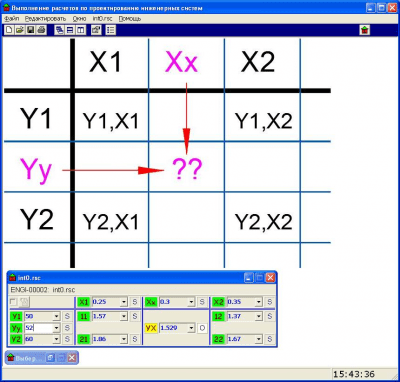The image size is (400, 382).
Task: Expand the Y1 value dropdown
Action: pyautogui.click(x=56, y=316)
